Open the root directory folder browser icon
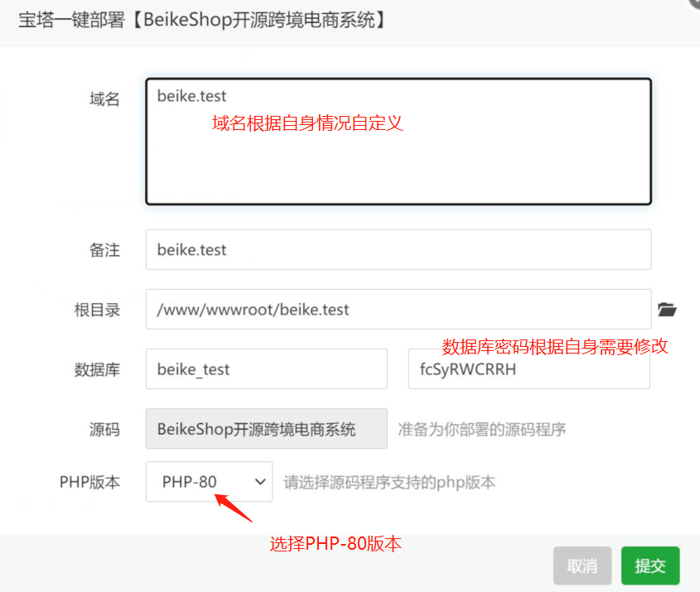 (x=667, y=309)
